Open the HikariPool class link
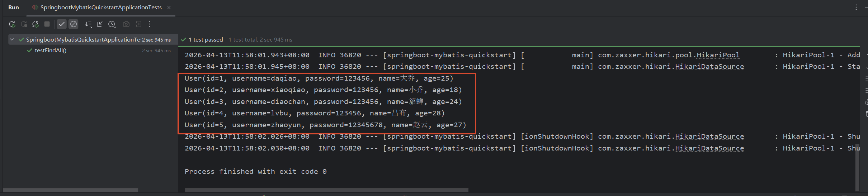The height and width of the screenshot is (196, 868). click(718, 55)
